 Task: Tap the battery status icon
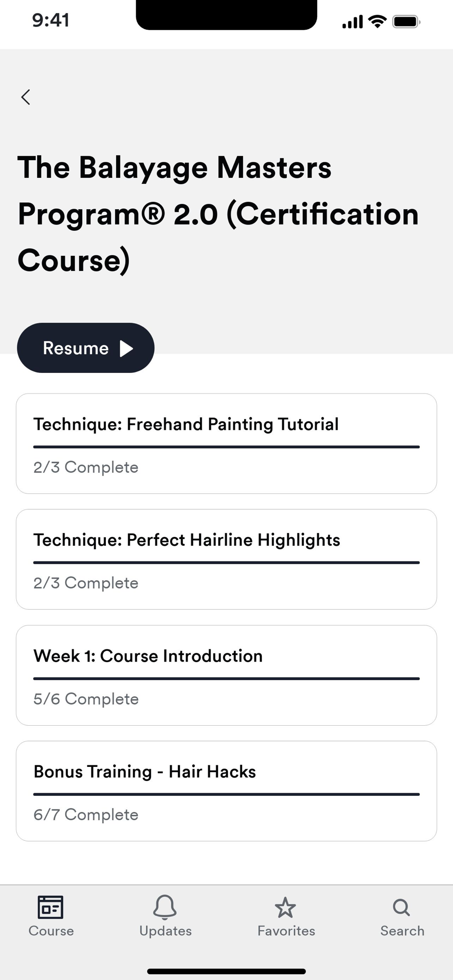tap(406, 22)
